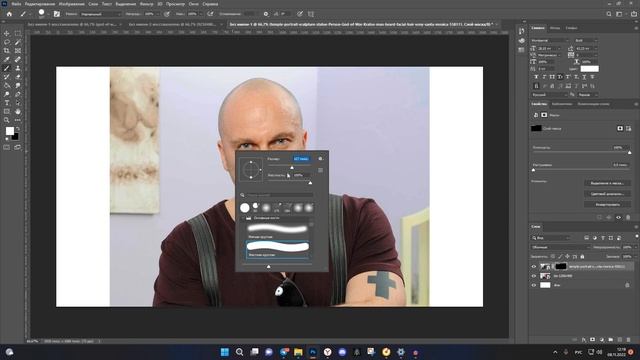
Task: Click brush size slider handle in popup
Action: coord(292,167)
